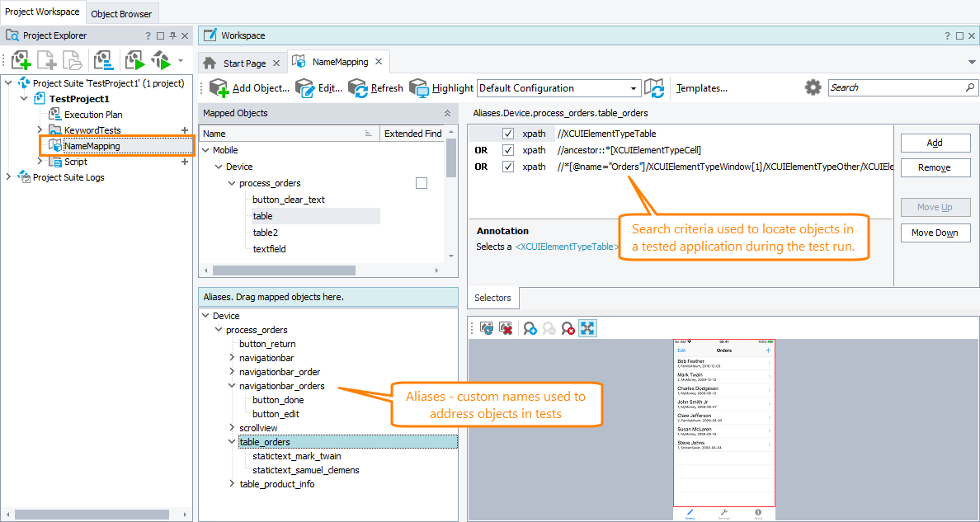The width and height of the screenshot is (980, 522).
Task: Click the refresh captured image icon
Action: tap(486, 327)
